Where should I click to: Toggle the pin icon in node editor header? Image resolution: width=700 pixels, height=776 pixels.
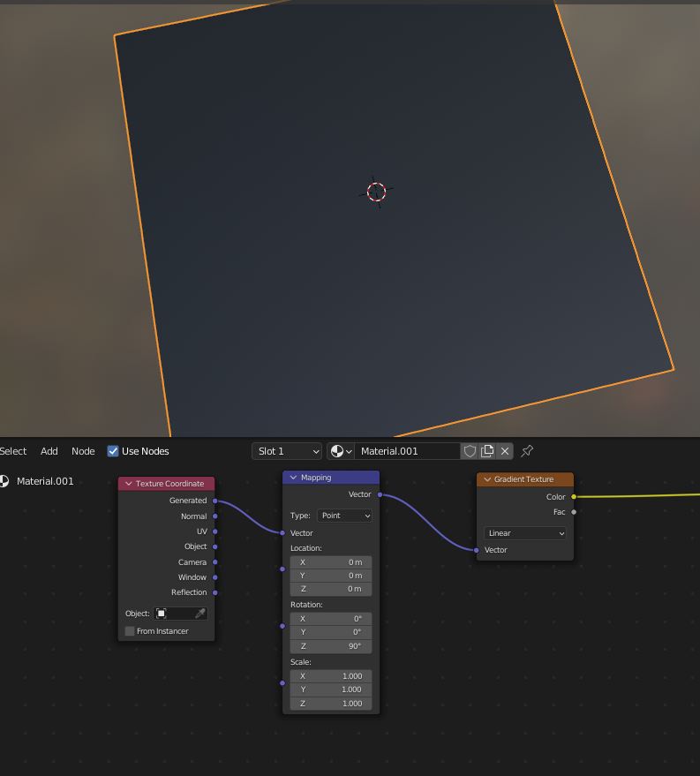point(527,451)
